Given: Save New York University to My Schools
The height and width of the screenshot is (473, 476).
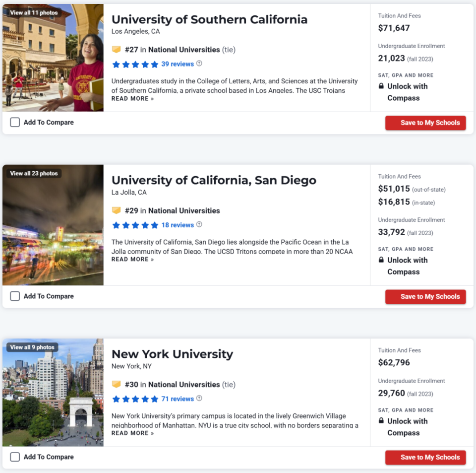Looking at the screenshot, I should [x=425, y=458].
